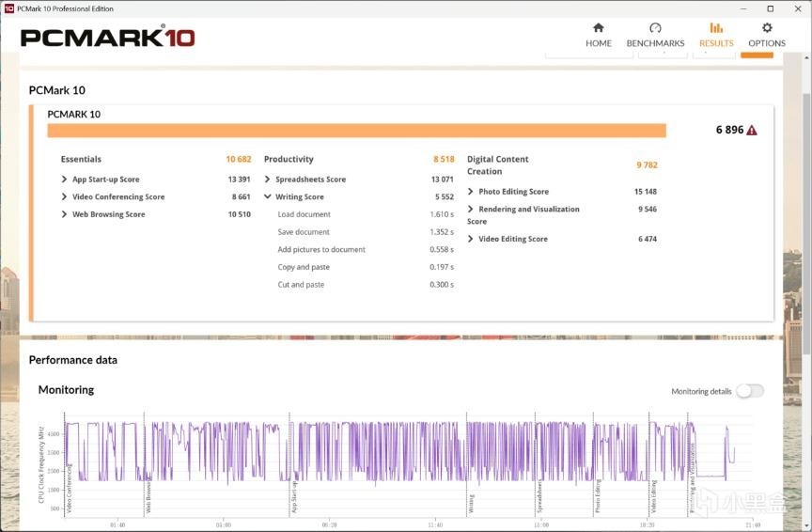Toggle the Monitoring details switch
812x532 pixels.
pyautogui.click(x=750, y=391)
